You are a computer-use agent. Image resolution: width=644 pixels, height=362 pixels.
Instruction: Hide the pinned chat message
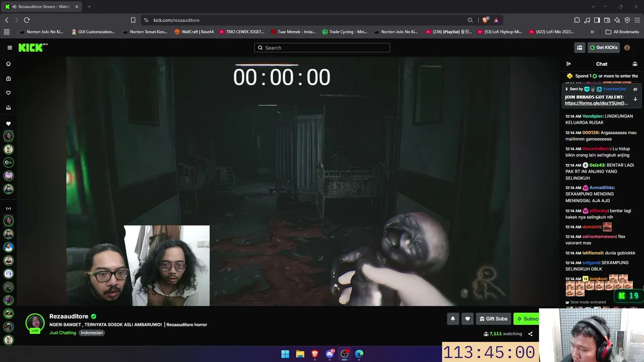pyautogui.click(x=635, y=89)
